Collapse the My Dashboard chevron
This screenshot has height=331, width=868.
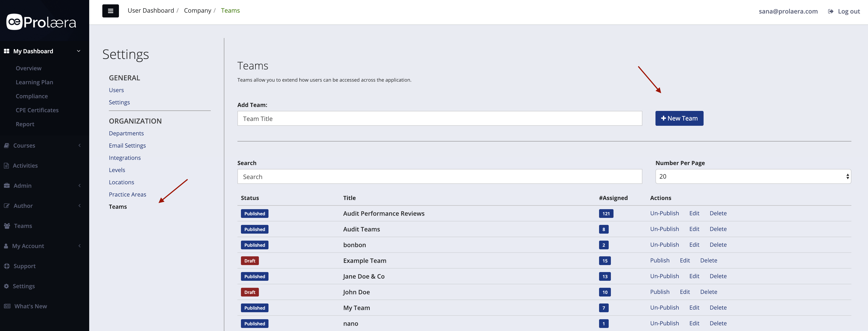79,51
